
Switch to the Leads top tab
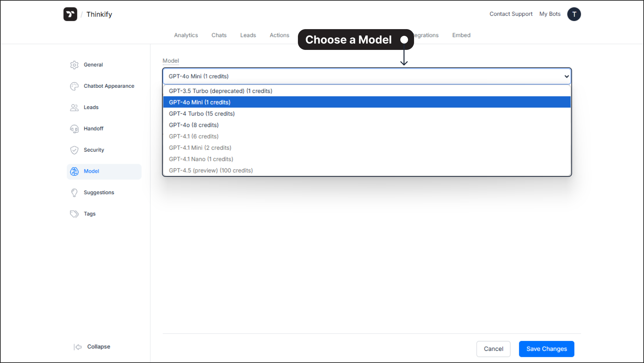(x=248, y=35)
